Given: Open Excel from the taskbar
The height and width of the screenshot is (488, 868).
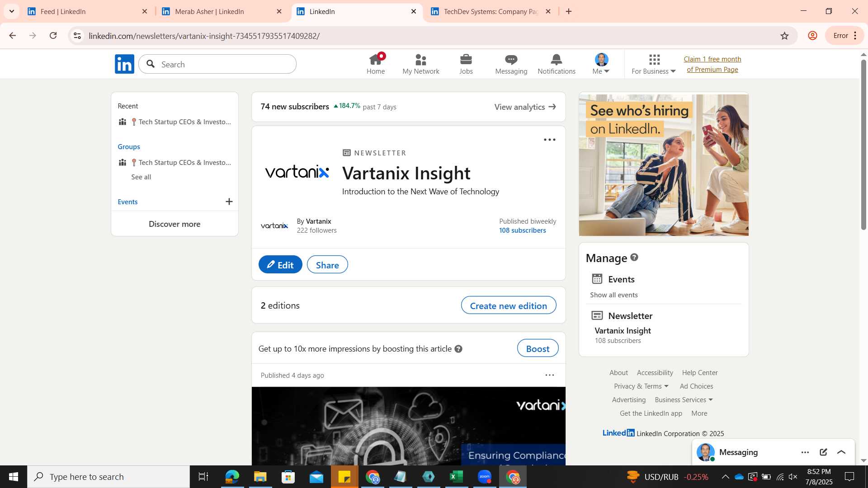Looking at the screenshot, I should [457, 477].
